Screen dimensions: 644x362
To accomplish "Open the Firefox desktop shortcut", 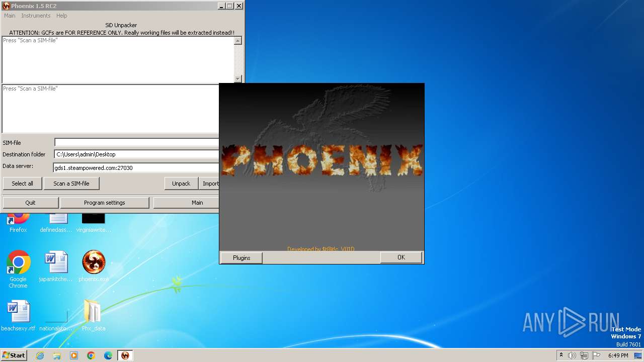I will (18, 222).
